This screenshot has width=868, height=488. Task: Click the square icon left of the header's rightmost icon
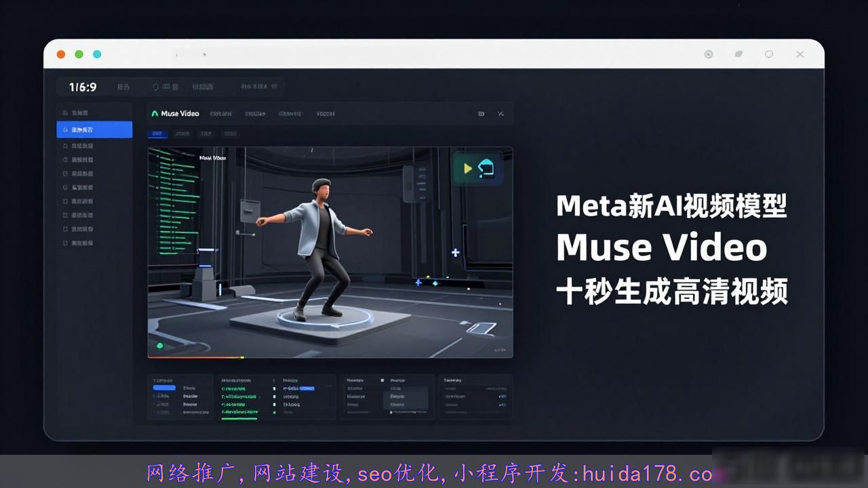tap(481, 114)
